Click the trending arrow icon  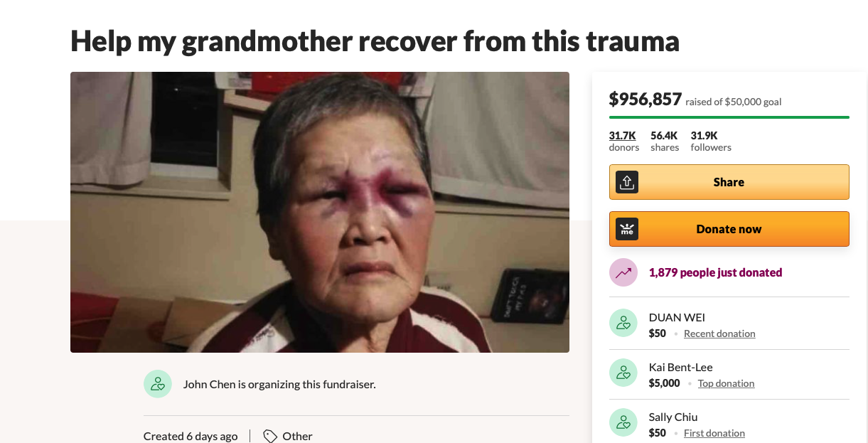point(623,272)
